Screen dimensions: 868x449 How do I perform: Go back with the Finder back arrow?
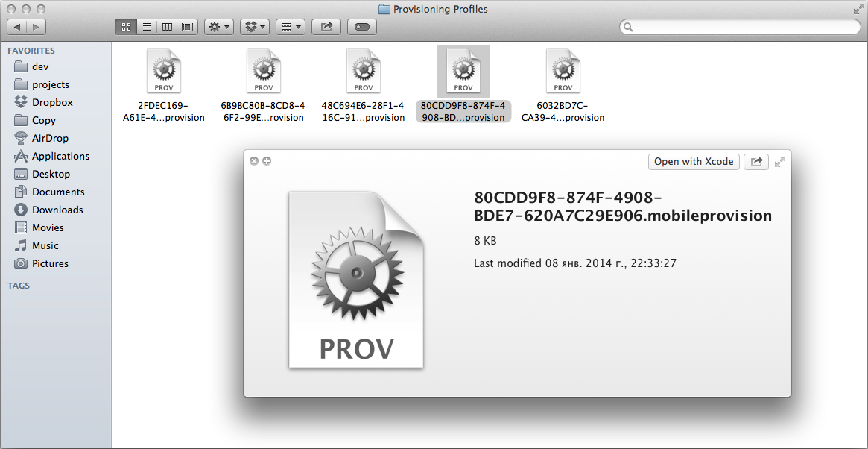click(16, 27)
